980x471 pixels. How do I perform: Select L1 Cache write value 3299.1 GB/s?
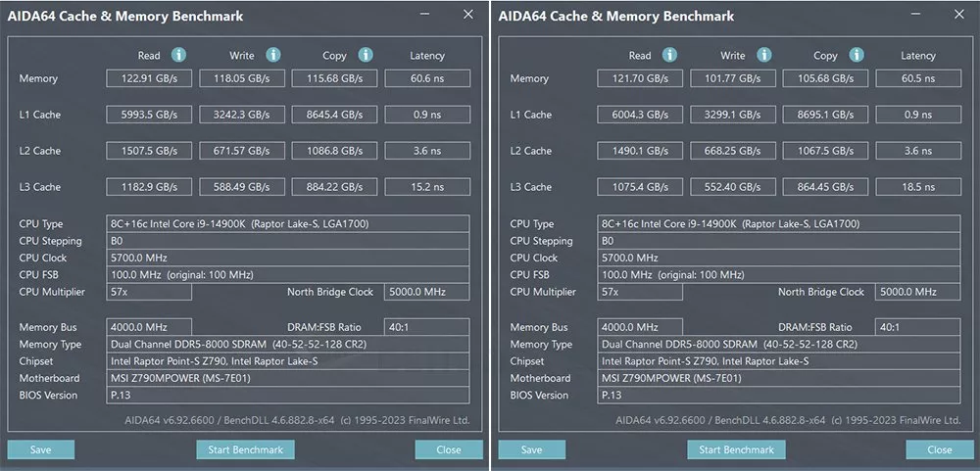click(733, 115)
